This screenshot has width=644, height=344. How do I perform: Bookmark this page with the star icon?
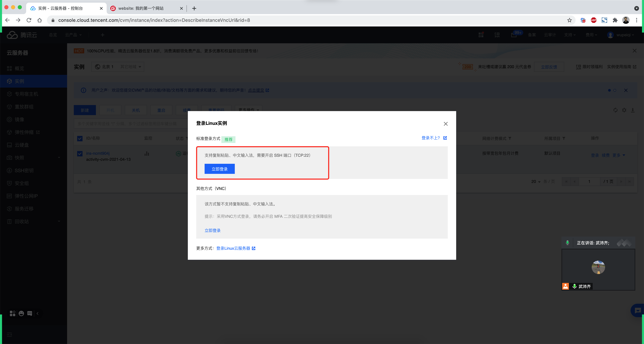click(x=569, y=20)
